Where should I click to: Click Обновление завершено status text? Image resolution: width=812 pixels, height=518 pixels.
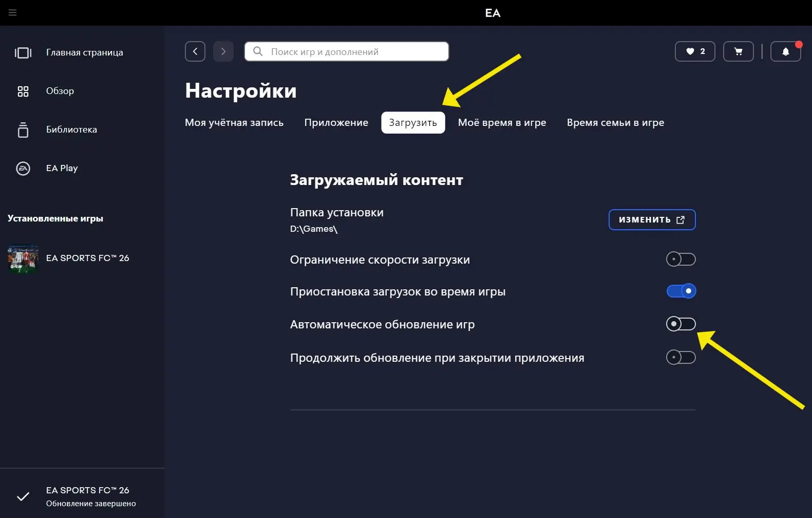coord(91,504)
